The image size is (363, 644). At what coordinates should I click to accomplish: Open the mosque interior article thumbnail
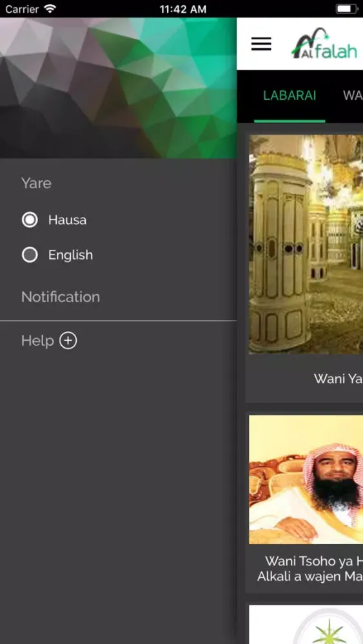pyautogui.click(x=306, y=244)
